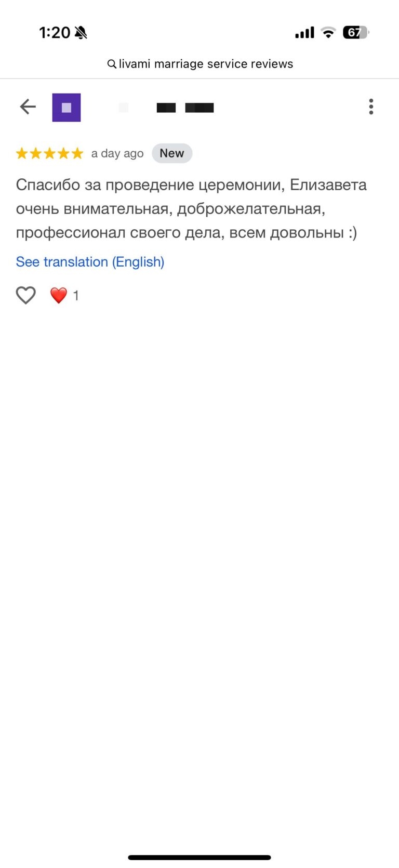Click the five-star rating
Viewport: 399px width, 868px height.
tap(49, 153)
